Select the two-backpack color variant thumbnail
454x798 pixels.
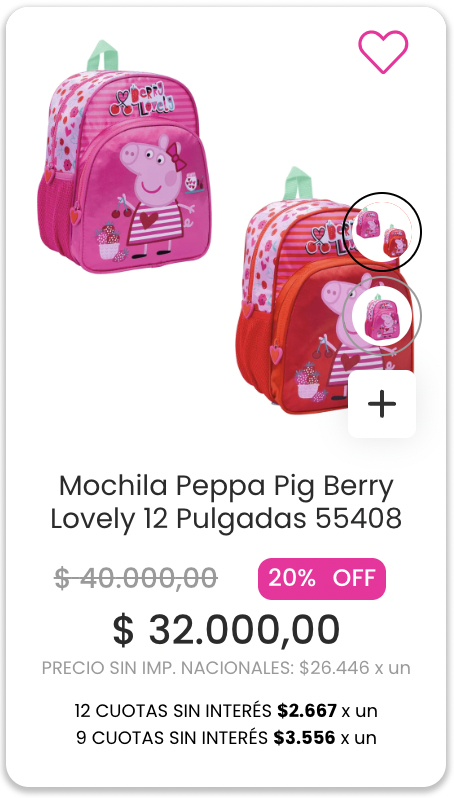coord(382,232)
